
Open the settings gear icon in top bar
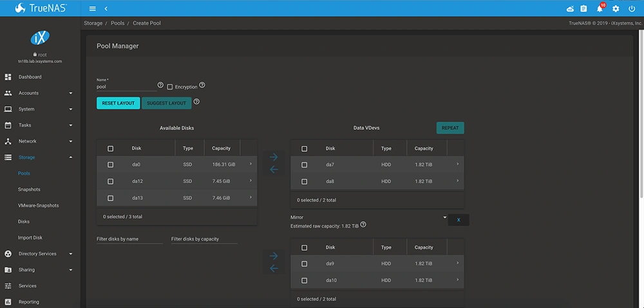click(616, 9)
